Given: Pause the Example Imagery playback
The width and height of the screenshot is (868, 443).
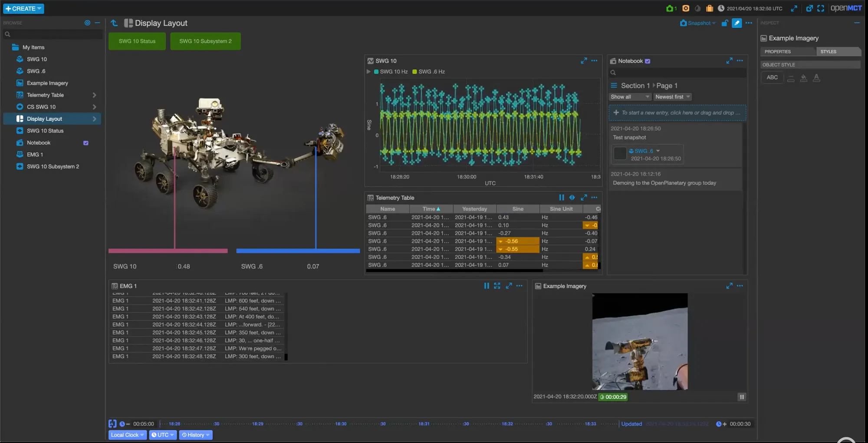Looking at the screenshot, I should (x=742, y=397).
